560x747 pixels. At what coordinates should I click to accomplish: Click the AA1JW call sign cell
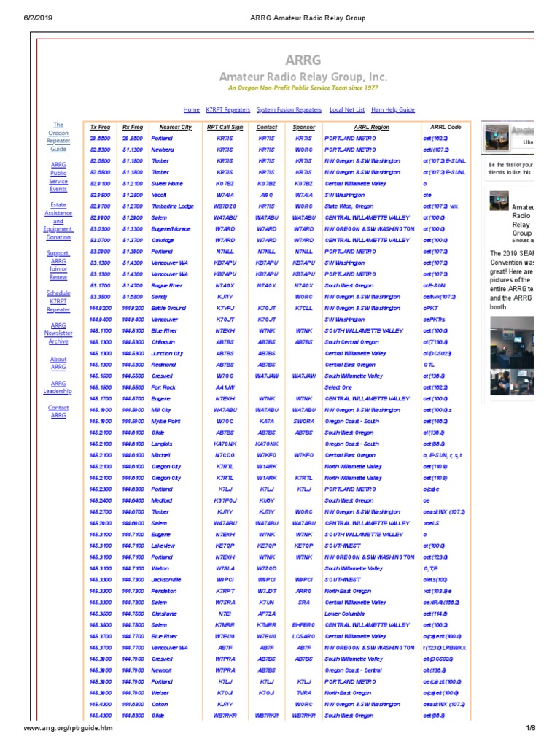pyautogui.click(x=225, y=387)
